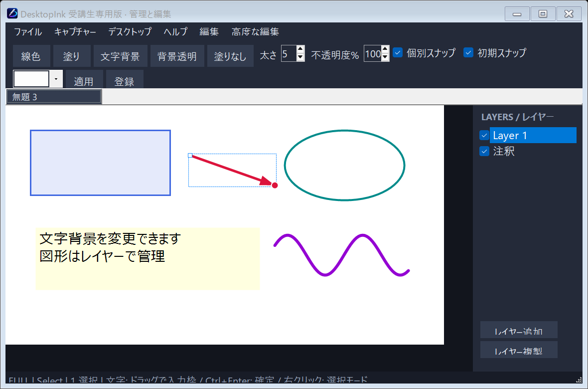This screenshot has width=588, height=389.
Task: Decrease the 不透明度% opacity value
Action: tap(385, 57)
